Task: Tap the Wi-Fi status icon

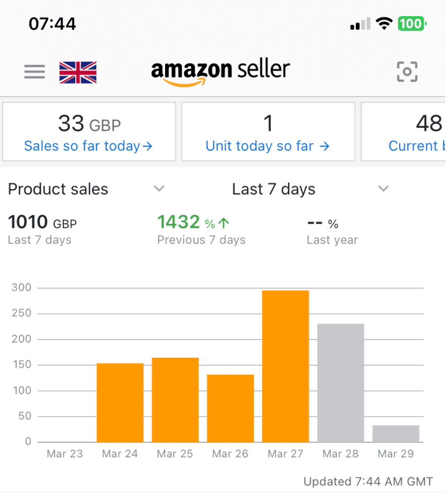Action: (x=383, y=23)
